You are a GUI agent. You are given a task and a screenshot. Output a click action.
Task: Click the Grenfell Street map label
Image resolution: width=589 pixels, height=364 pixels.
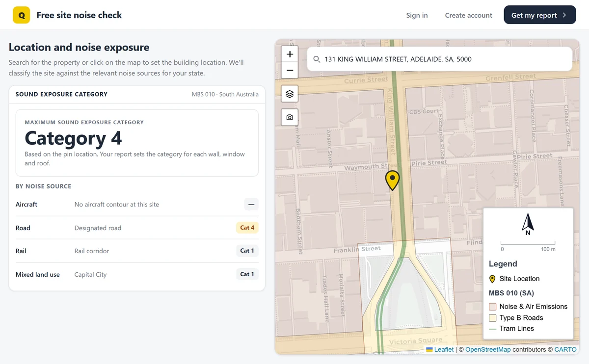(511, 78)
